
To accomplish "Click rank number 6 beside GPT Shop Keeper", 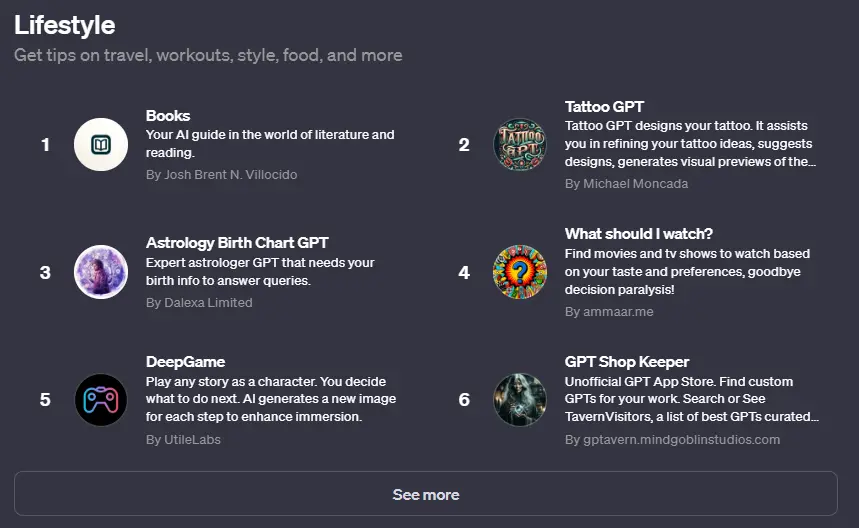I will click(x=464, y=400).
